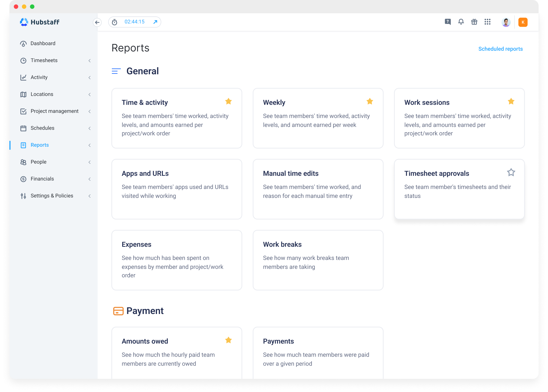Expand the Settings & Policies chevron
The image size is (548, 392).
point(90,196)
